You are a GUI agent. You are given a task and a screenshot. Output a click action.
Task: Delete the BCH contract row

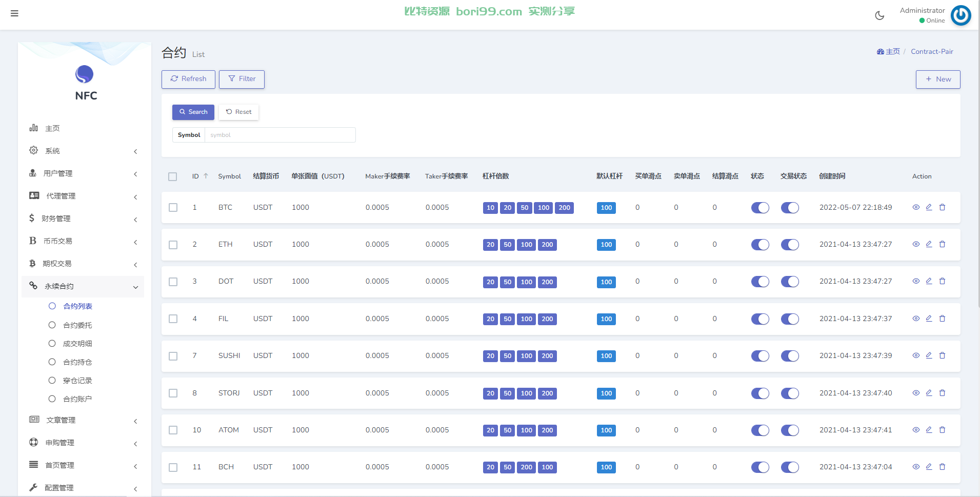tap(942, 467)
